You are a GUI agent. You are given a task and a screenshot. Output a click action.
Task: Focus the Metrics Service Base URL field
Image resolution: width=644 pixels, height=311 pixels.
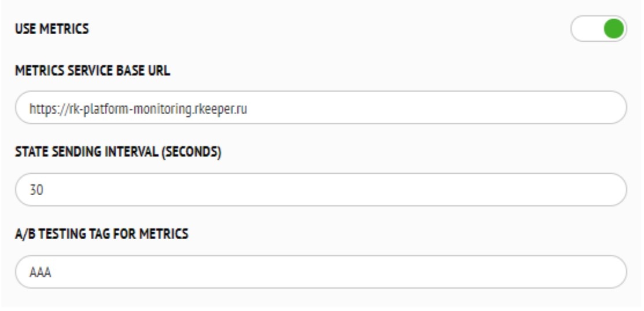pos(321,108)
